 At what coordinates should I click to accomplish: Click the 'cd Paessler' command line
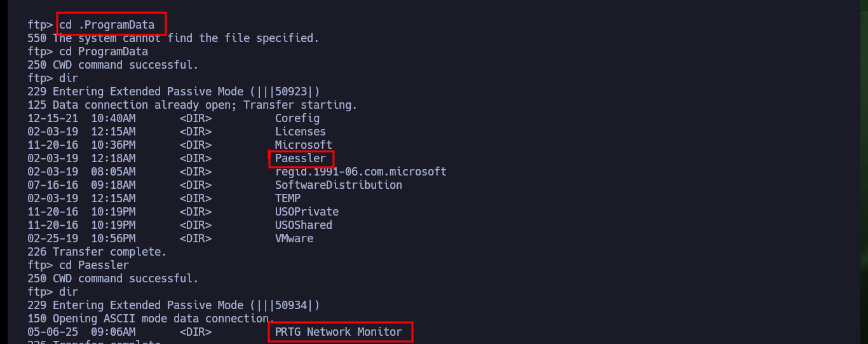(x=78, y=265)
